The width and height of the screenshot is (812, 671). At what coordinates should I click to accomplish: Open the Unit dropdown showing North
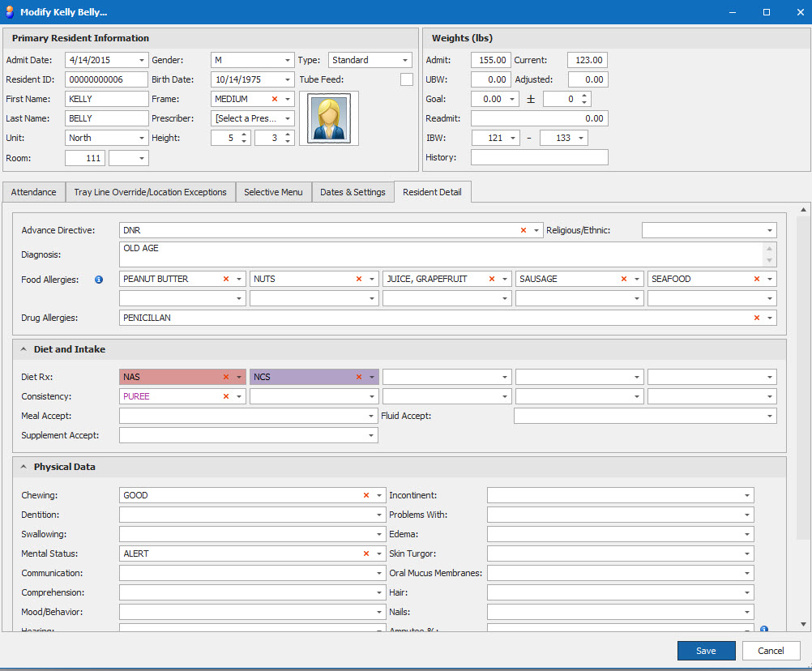point(141,138)
